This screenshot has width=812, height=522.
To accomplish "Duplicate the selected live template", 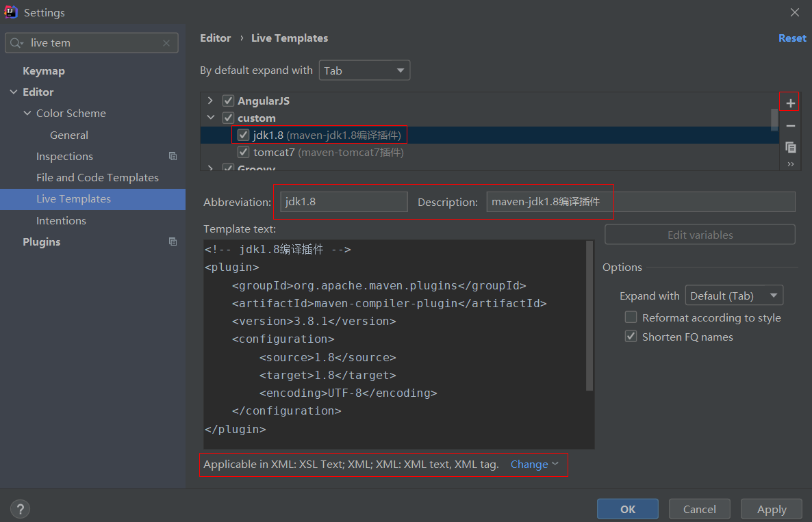I will tap(790, 148).
